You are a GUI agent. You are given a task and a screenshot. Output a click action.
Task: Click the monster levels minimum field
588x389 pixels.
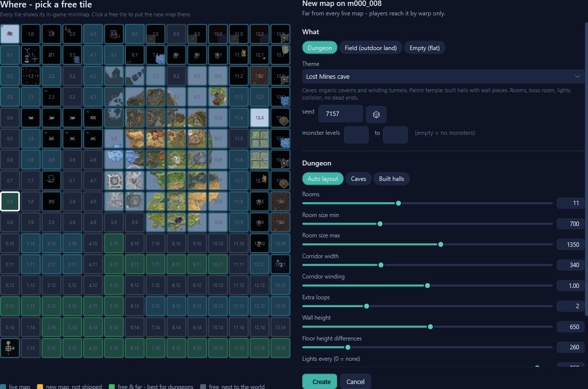pos(356,134)
